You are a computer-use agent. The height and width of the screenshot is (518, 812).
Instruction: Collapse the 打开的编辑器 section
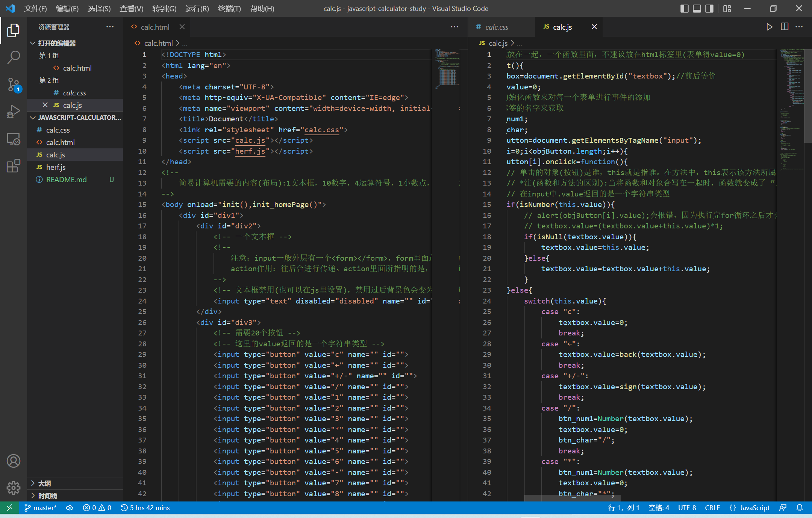tap(75, 43)
